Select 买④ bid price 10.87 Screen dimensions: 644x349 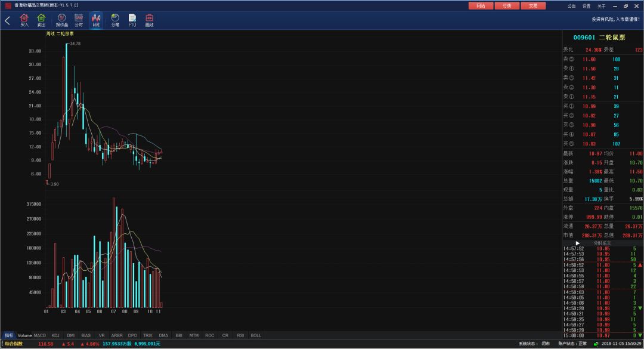click(589, 134)
